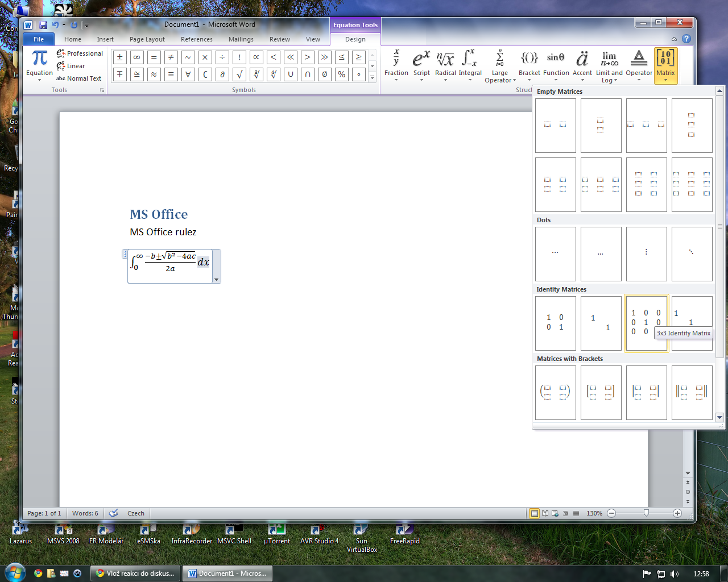The height and width of the screenshot is (582, 728).
Task: Switch to the Insert tab
Action: (x=105, y=39)
